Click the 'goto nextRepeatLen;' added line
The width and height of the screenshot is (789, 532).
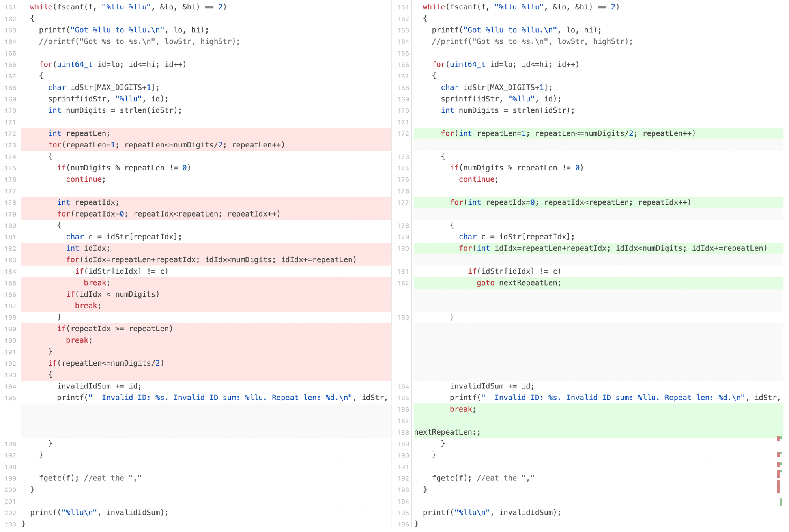tap(518, 283)
